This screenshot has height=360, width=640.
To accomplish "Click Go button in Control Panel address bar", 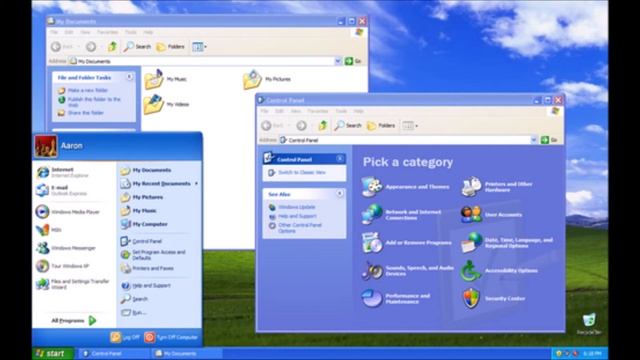I will [549, 140].
